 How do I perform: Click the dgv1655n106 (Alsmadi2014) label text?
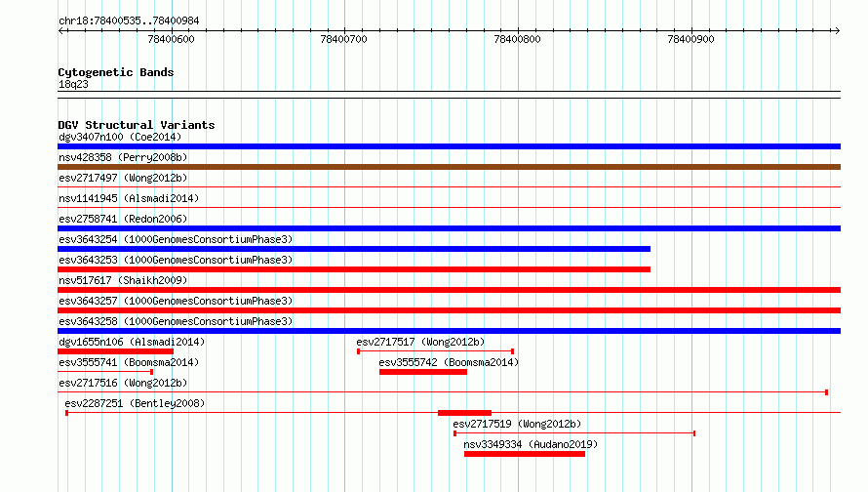click(132, 342)
